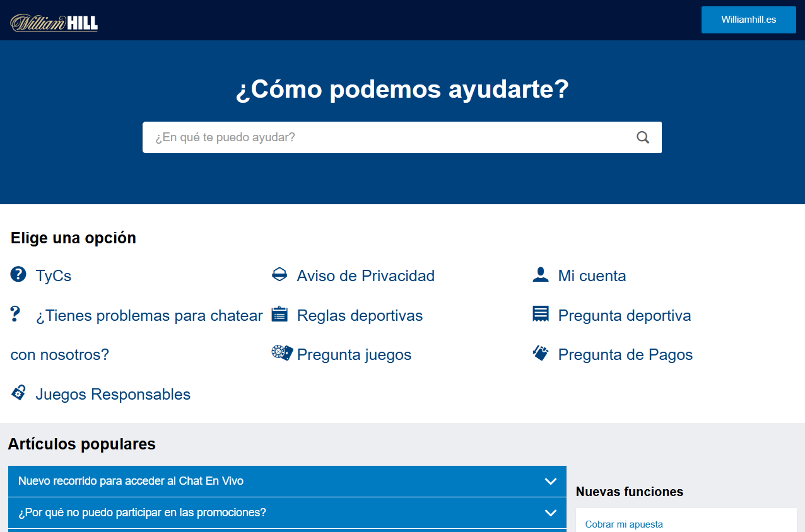Click the question mark icon for chat problems

point(16,314)
